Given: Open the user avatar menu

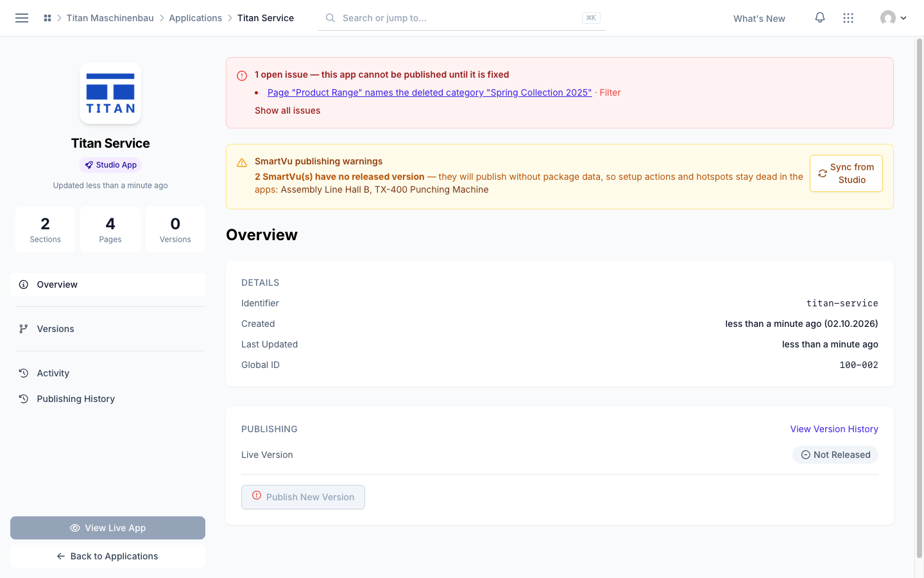Looking at the screenshot, I should click(893, 18).
